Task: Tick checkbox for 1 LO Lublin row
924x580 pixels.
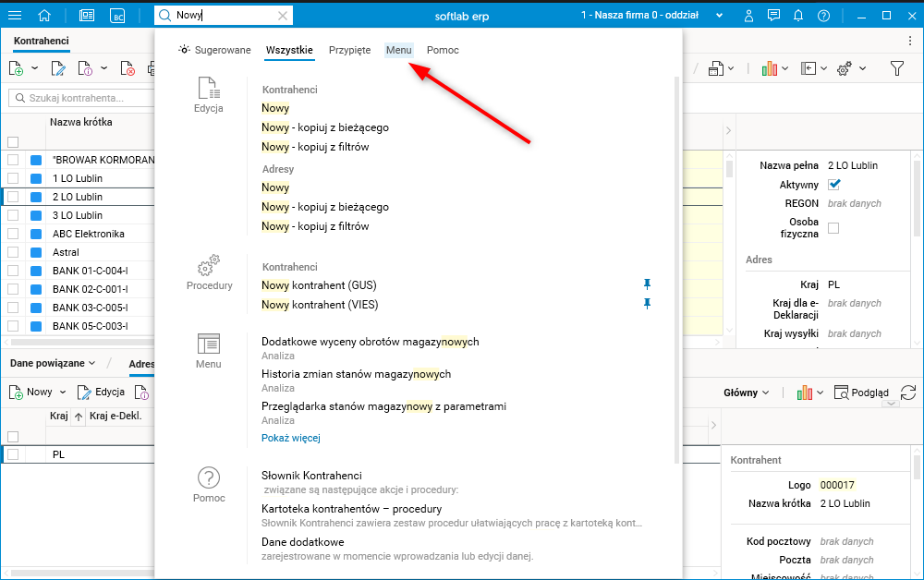Action: tap(13, 178)
